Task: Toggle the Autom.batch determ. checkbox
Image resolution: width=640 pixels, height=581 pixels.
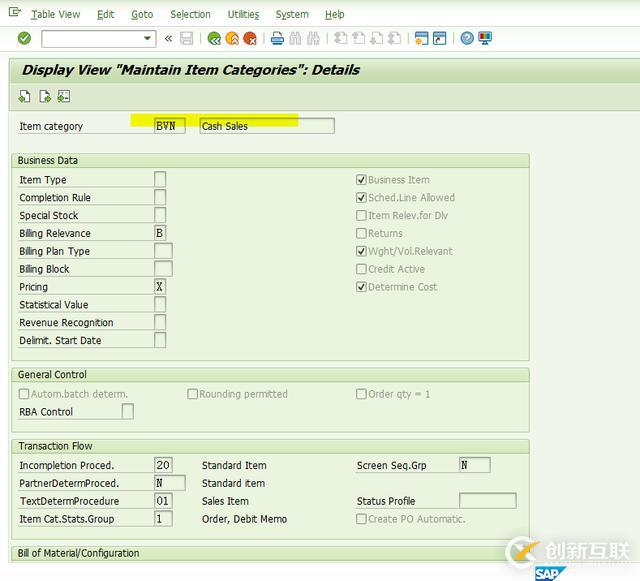Action: click(24, 394)
